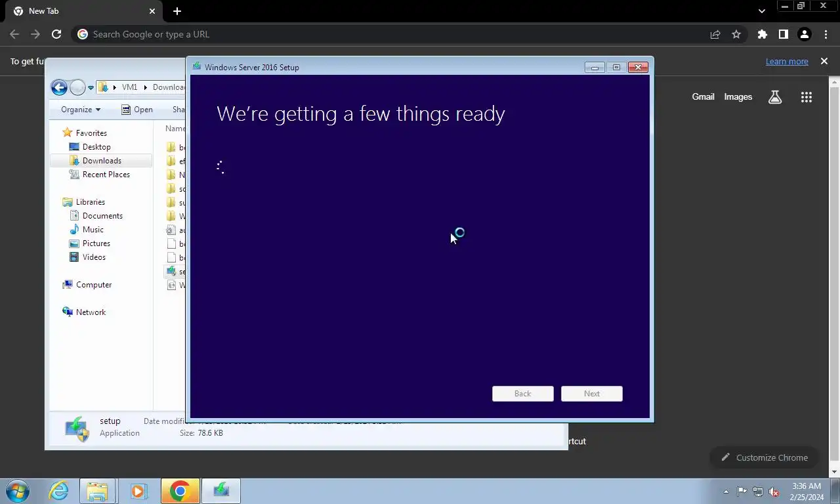Bookmark this tab with the star icon
The height and width of the screenshot is (504, 840).
pos(736,34)
